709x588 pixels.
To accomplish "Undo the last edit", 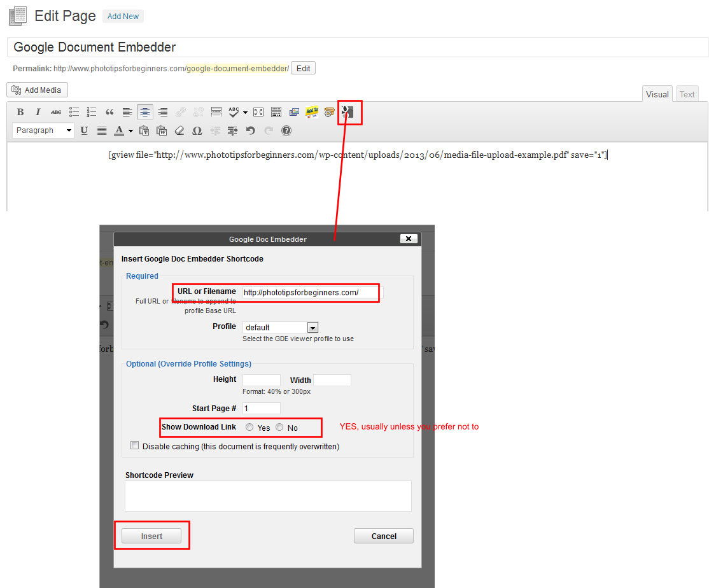I will point(251,130).
